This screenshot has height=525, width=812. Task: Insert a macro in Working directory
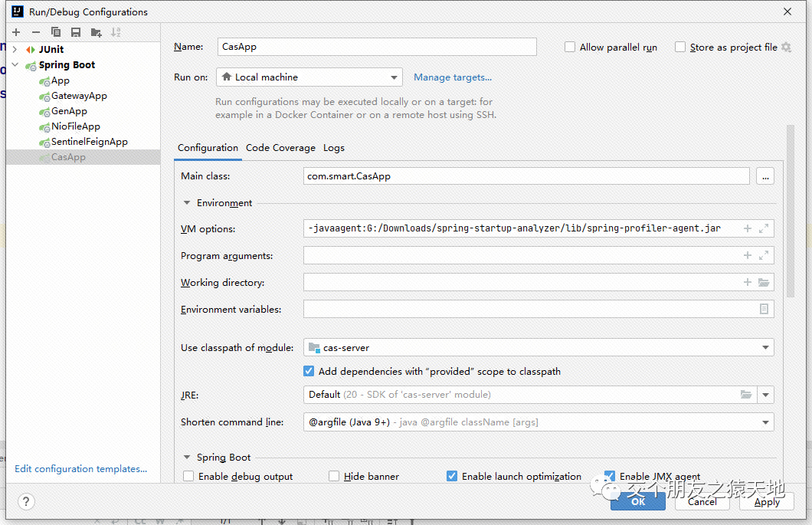coord(747,282)
